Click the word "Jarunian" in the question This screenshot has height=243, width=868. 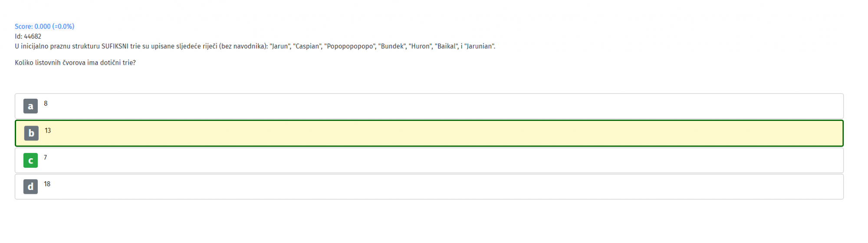pyautogui.click(x=480, y=46)
